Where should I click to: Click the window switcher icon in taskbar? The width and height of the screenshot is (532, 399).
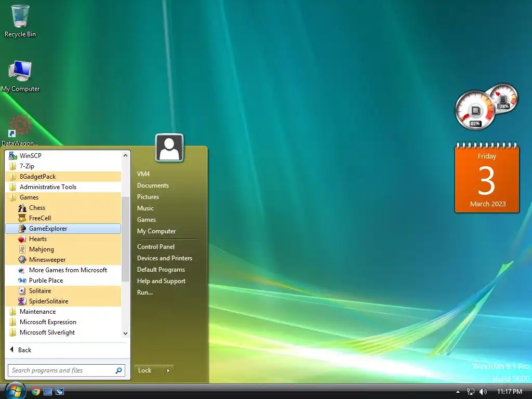60,392
